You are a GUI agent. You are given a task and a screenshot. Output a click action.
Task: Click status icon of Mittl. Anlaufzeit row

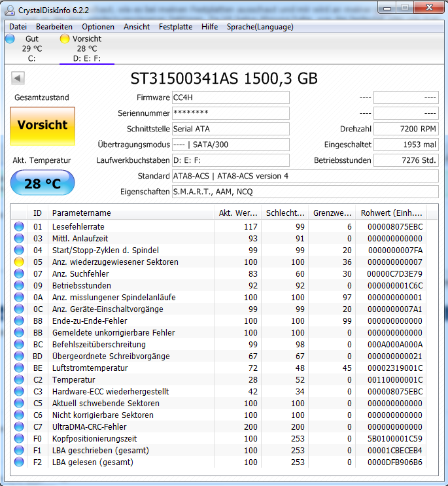click(19, 238)
